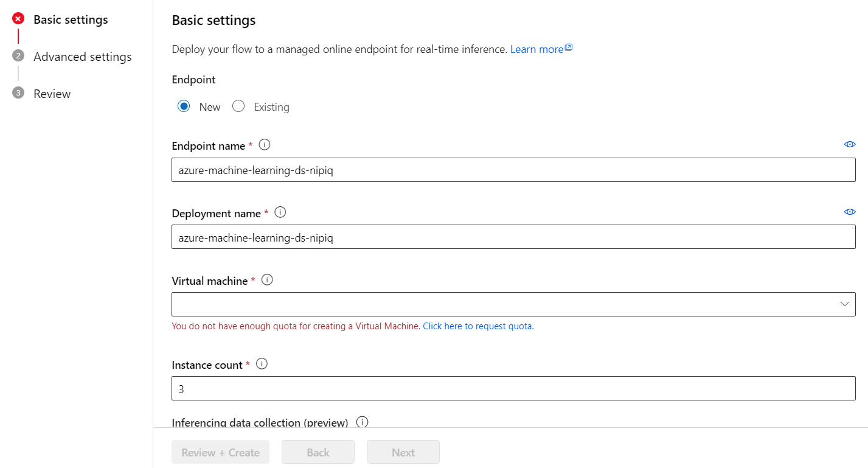Click here to request quota
Screen dimensions: 868x468
(x=477, y=326)
